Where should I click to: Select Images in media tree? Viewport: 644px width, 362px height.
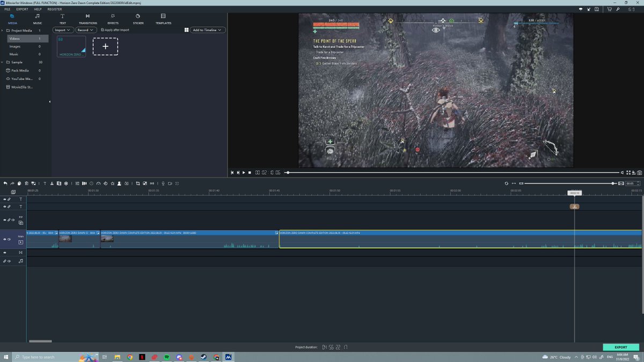15,47
